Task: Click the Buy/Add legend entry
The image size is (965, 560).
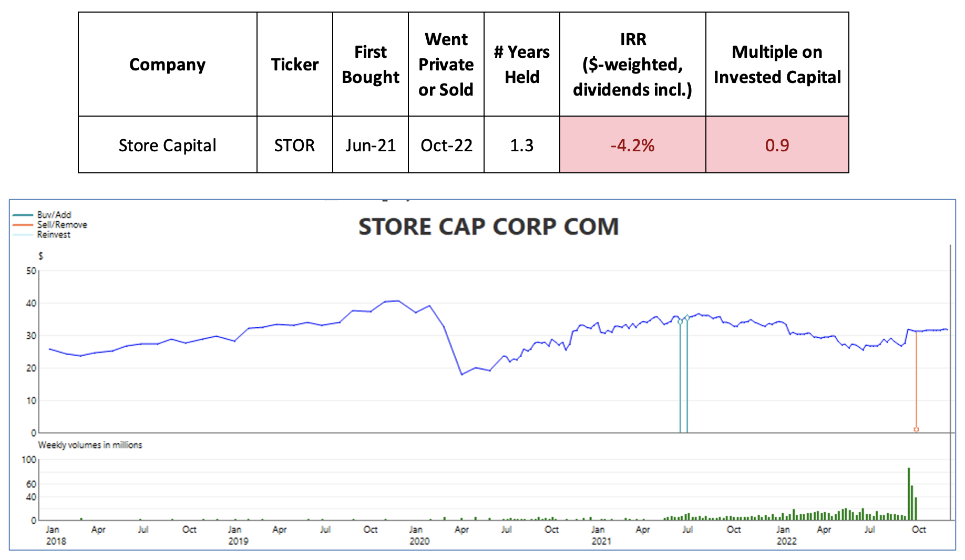Action: coord(42,215)
